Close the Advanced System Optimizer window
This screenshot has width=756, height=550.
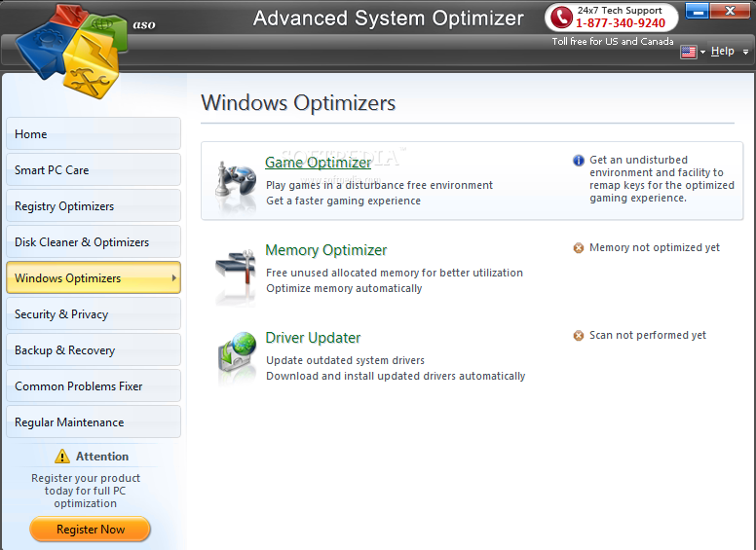coord(730,10)
